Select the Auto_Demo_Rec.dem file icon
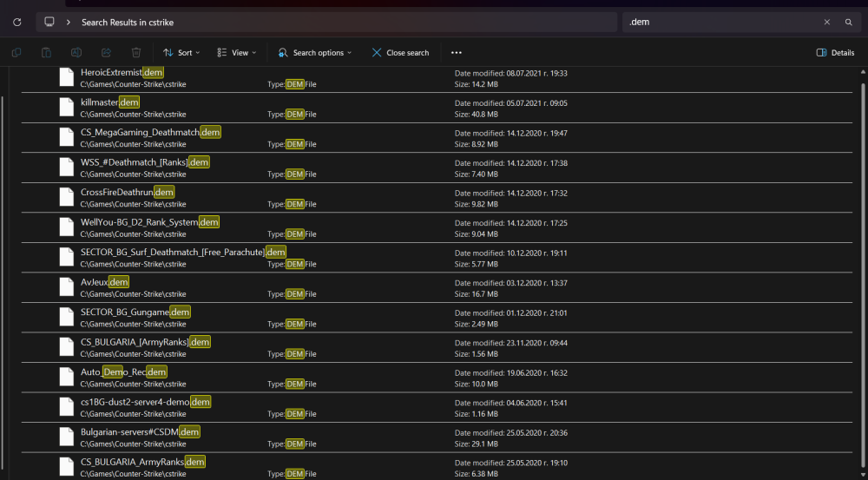The image size is (868, 480). coord(67,377)
